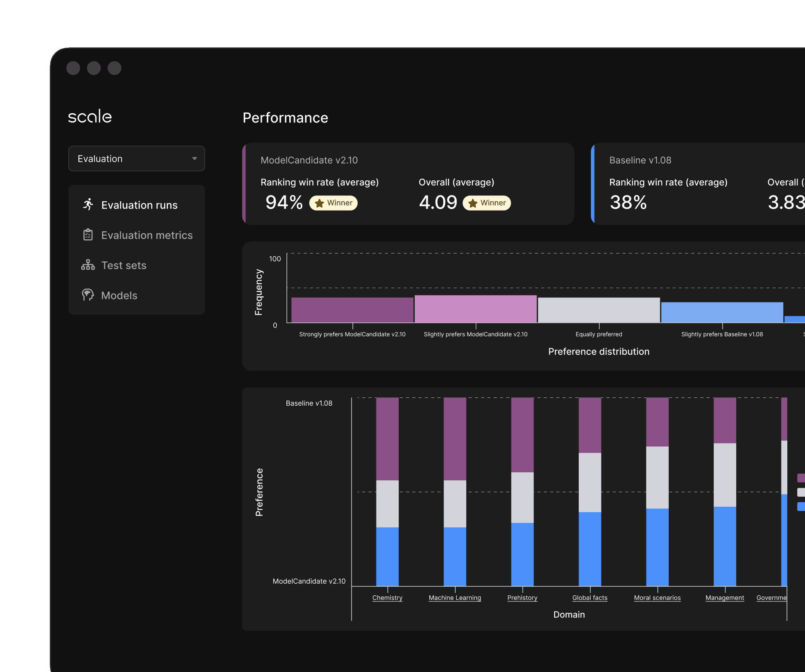Click the hierarchy Test sets icon

click(88, 265)
